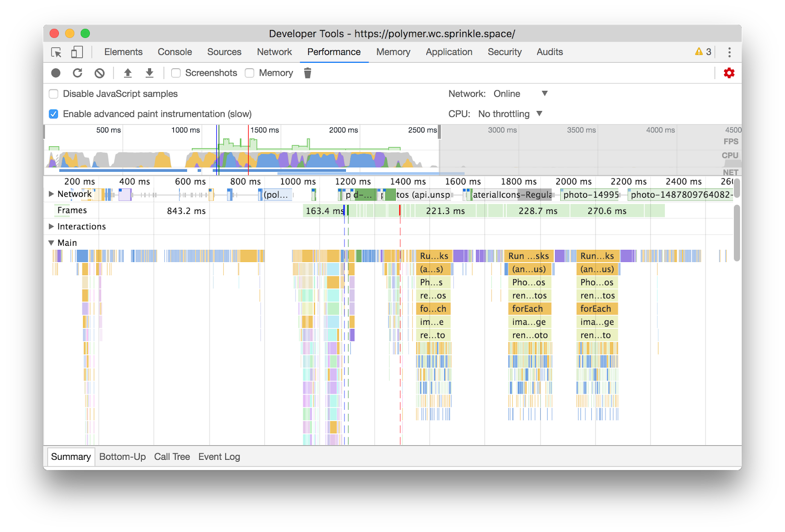This screenshot has width=785, height=532.
Task: Switch to the Bottom-Up tab
Action: coord(122,456)
